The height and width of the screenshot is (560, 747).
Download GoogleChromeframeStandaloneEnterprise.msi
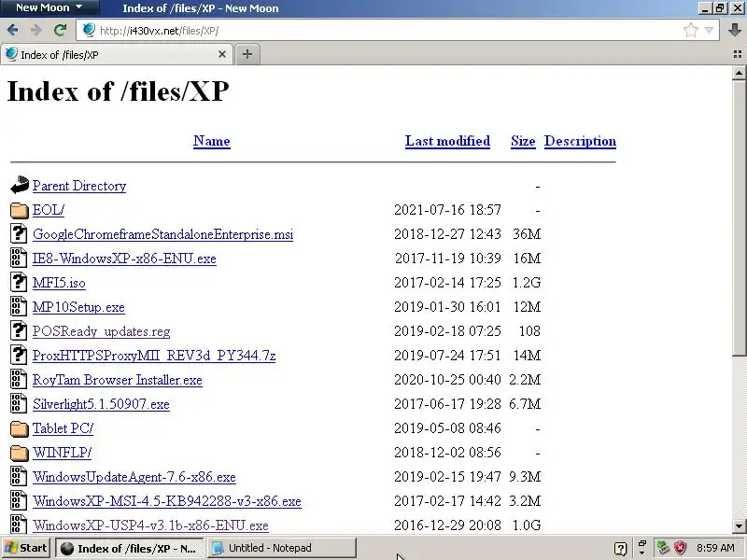pos(162,234)
